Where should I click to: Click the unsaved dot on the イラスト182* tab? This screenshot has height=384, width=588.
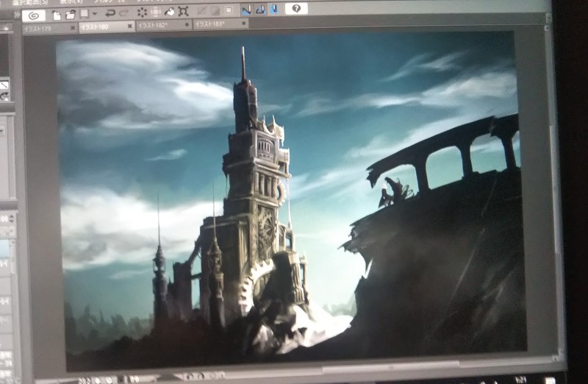pos(187,25)
